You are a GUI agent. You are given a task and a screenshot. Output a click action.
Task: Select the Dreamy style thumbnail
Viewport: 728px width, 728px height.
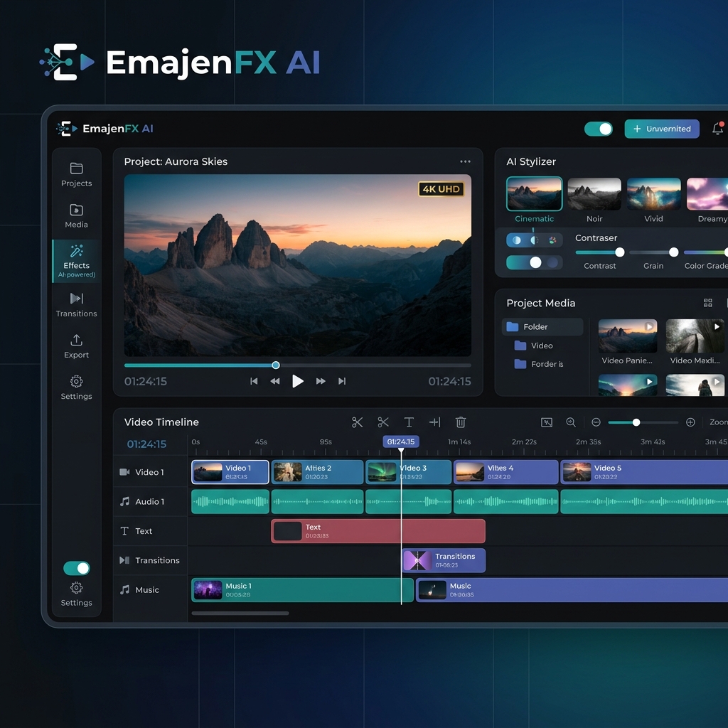pyautogui.click(x=707, y=194)
